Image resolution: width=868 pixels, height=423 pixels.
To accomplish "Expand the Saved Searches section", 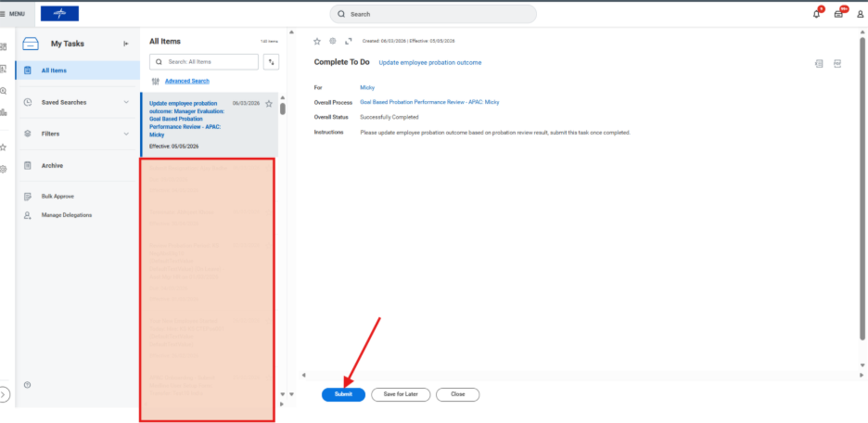I will pyautogui.click(x=126, y=102).
